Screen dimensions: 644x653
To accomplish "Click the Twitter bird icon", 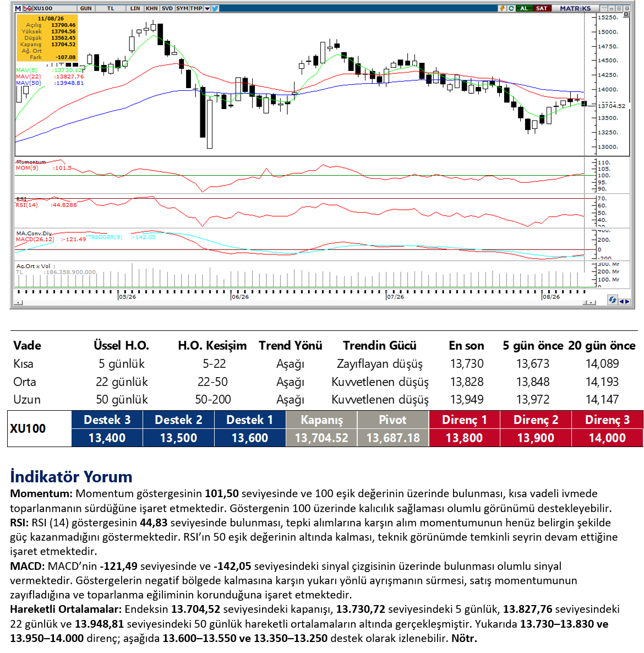I will pyautogui.click(x=215, y=8).
